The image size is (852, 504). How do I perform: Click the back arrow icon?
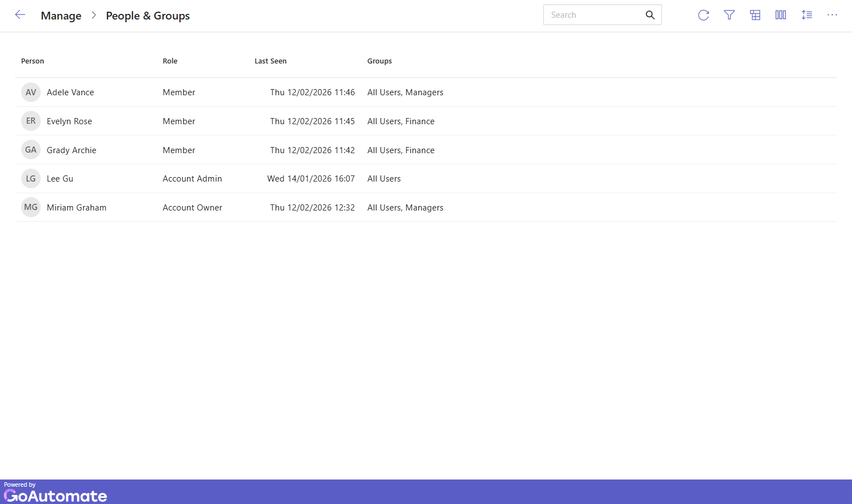coord(20,15)
